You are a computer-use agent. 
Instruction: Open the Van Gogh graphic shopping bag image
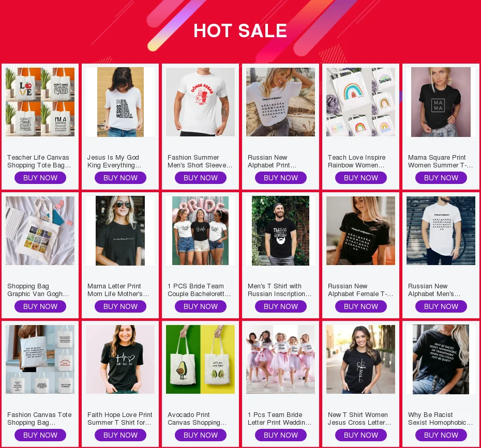pos(40,231)
